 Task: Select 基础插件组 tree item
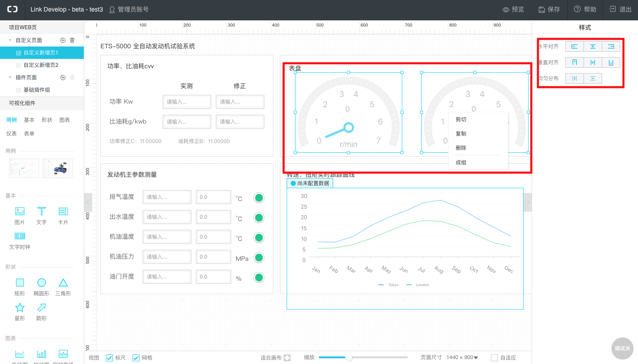tap(42, 90)
